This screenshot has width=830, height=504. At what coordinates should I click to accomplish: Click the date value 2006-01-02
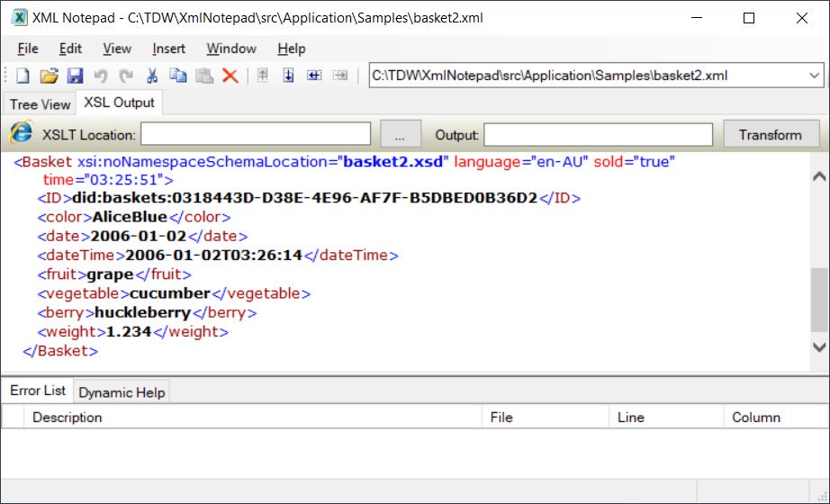(139, 236)
